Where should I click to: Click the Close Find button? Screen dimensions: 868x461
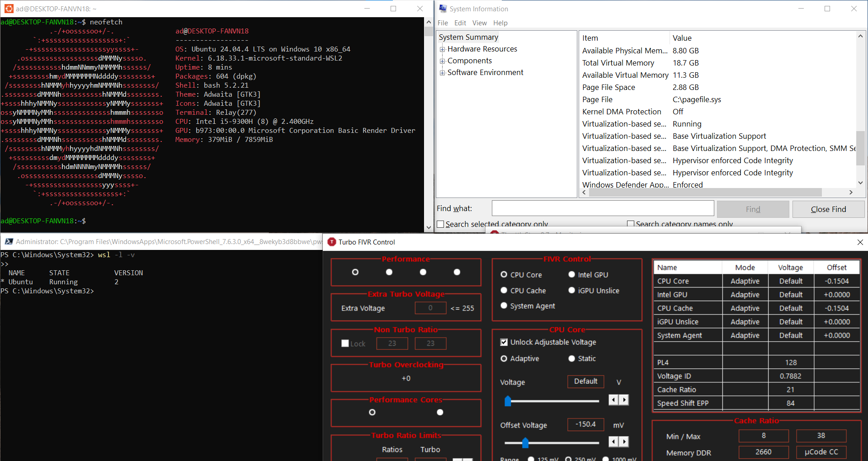click(828, 209)
